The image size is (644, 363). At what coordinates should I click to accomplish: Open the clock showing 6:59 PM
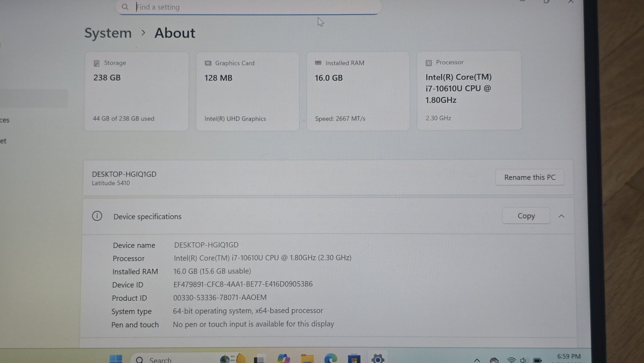(x=569, y=357)
